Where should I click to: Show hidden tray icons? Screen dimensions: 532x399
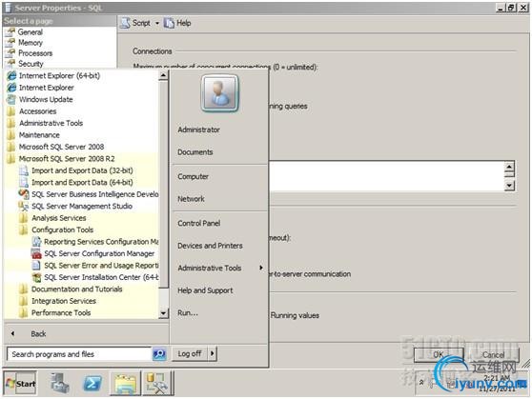421,383
